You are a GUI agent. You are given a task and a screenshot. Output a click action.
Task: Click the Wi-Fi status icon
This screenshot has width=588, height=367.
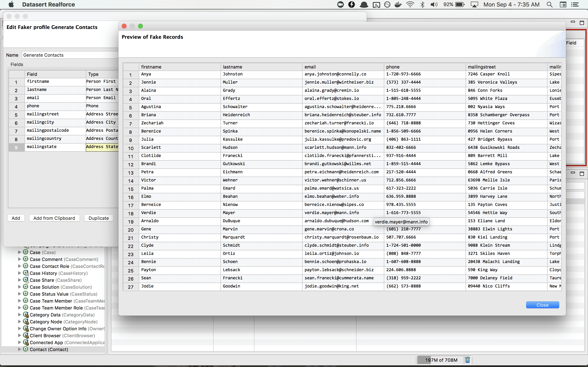[x=410, y=5]
